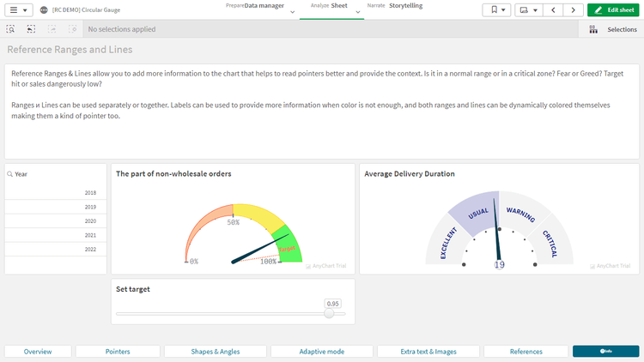Click the smart search selection icon
This screenshot has width=644, height=362.
click(x=11, y=29)
